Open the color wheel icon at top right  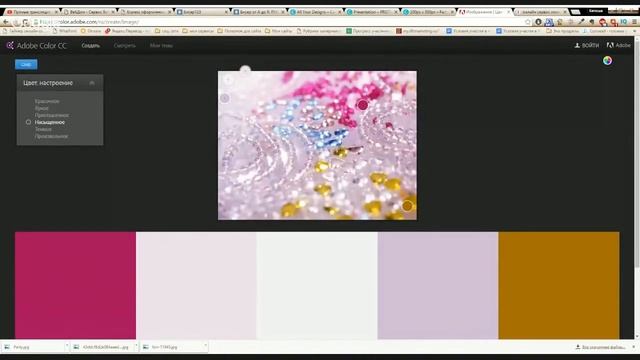[x=607, y=61]
